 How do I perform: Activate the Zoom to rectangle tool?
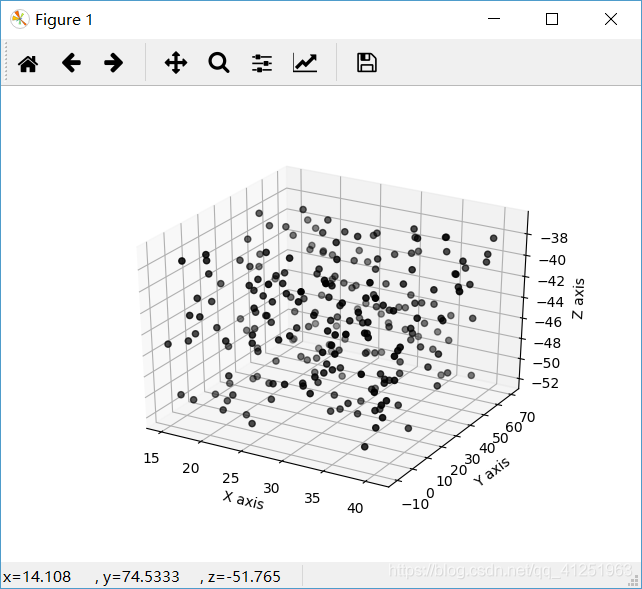[219, 63]
